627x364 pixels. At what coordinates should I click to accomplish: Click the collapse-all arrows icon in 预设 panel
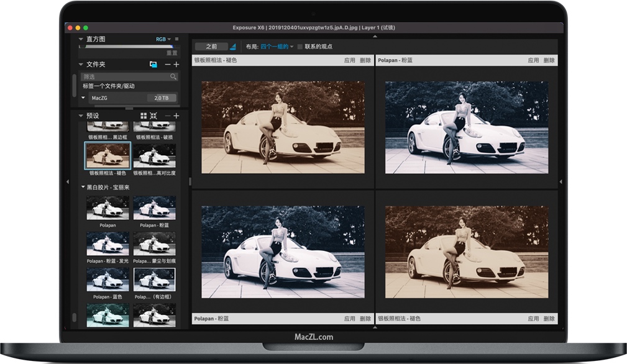click(x=153, y=116)
